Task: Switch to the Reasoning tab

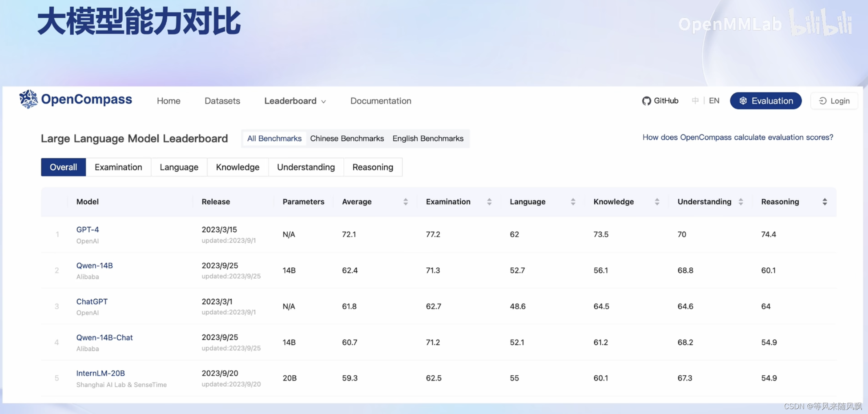Action: click(373, 167)
